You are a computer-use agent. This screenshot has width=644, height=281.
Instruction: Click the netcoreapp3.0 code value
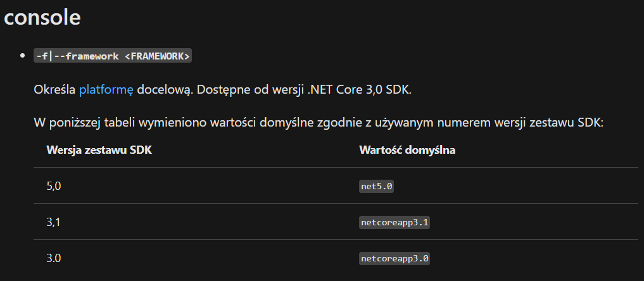coord(395,258)
